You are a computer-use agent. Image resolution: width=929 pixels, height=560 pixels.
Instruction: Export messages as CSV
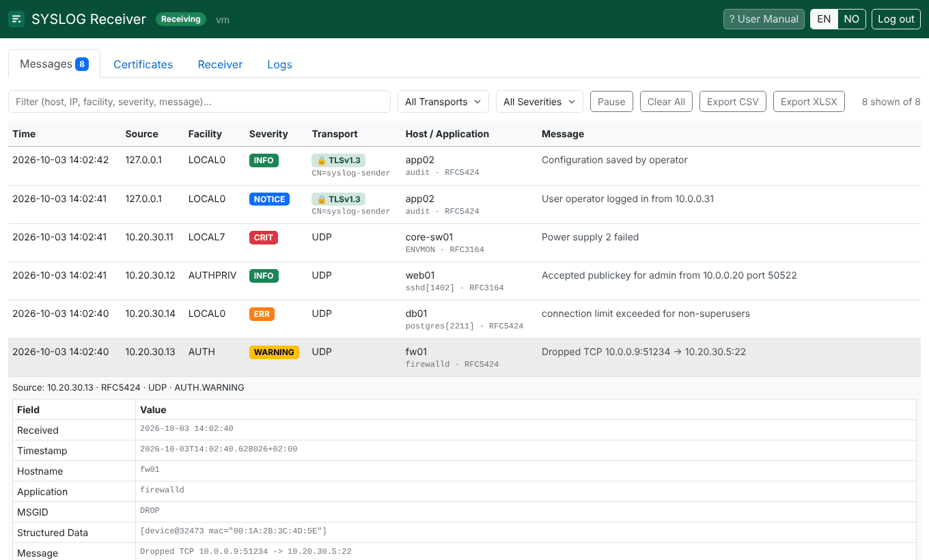coord(733,102)
